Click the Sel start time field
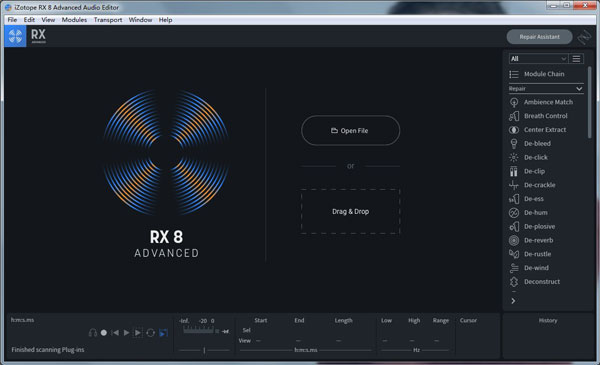 pyautogui.click(x=261, y=330)
